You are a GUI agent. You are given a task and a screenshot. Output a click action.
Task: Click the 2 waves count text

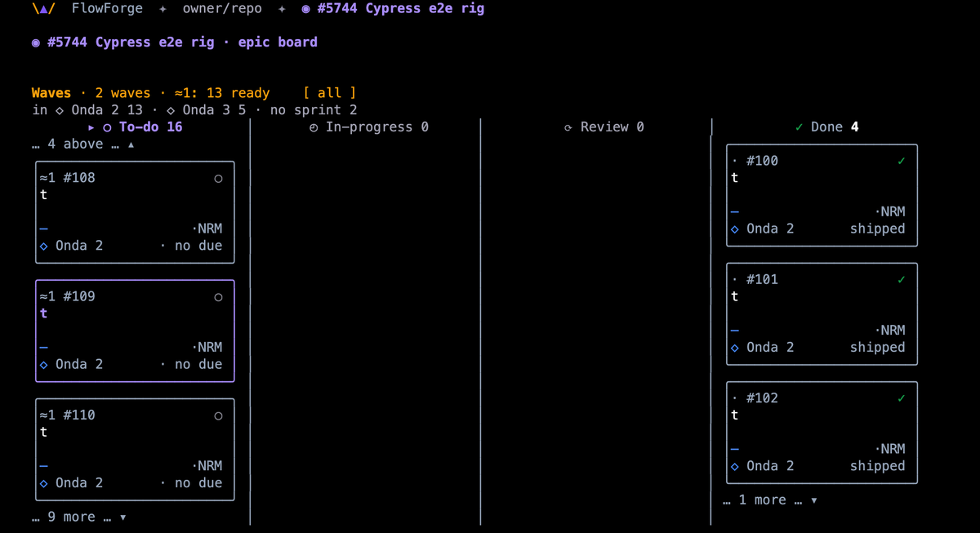pyautogui.click(x=123, y=93)
